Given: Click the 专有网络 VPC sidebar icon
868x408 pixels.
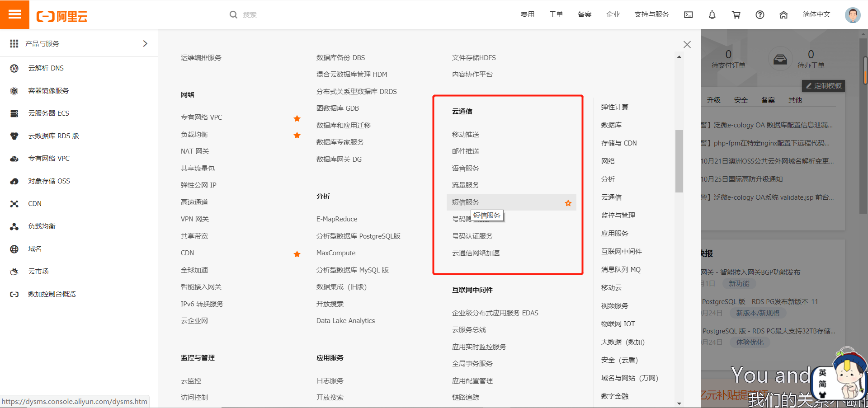Looking at the screenshot, I should (x=14, y=159).
